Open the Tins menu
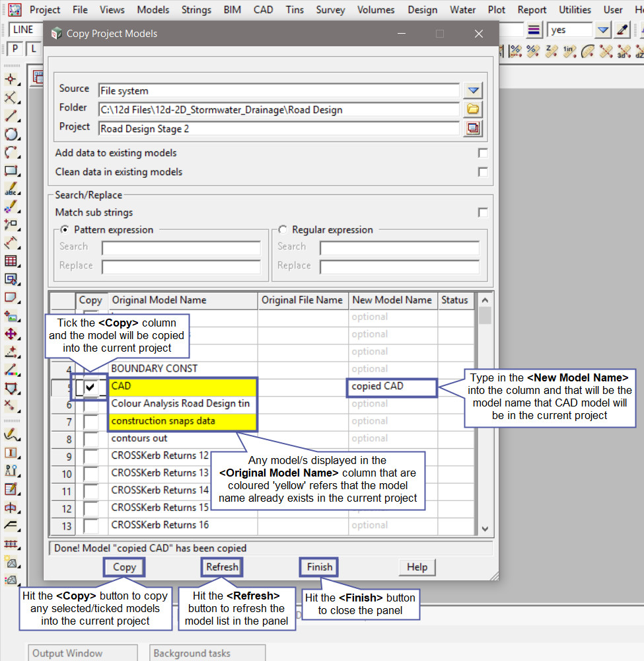The image size is (644, 661). click(x=295, y=10)
